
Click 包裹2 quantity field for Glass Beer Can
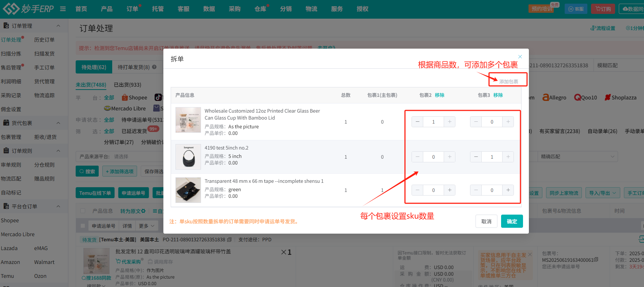click(x=433, y=122)
